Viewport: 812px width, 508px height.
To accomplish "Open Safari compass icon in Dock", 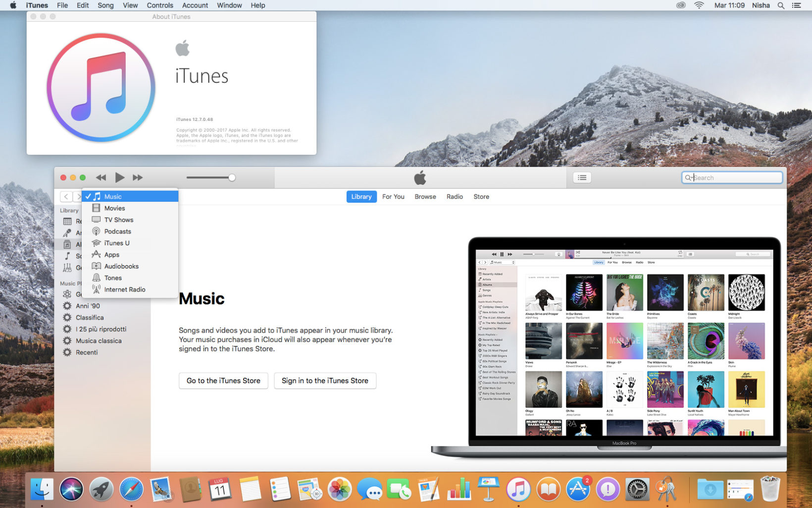I will coord(131,490).
